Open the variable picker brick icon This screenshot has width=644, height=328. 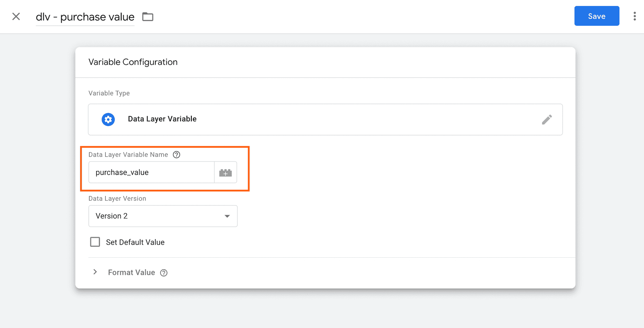point(225,172)
